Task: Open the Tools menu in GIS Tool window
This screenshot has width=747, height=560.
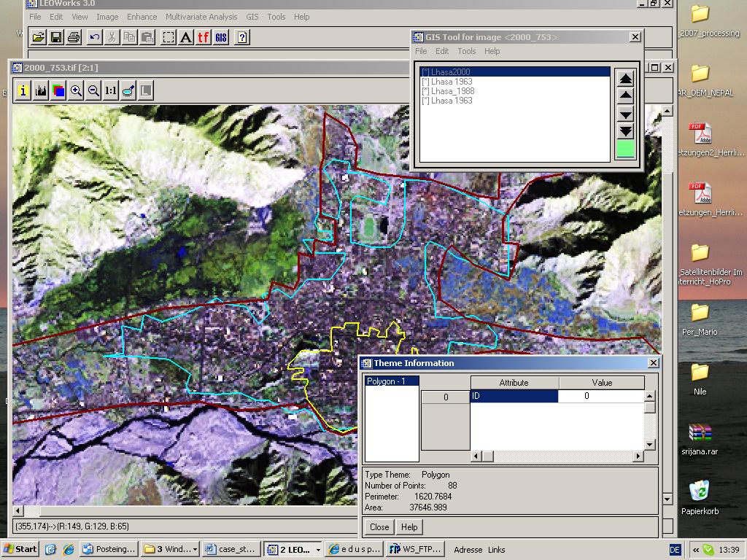Action: 466,51
